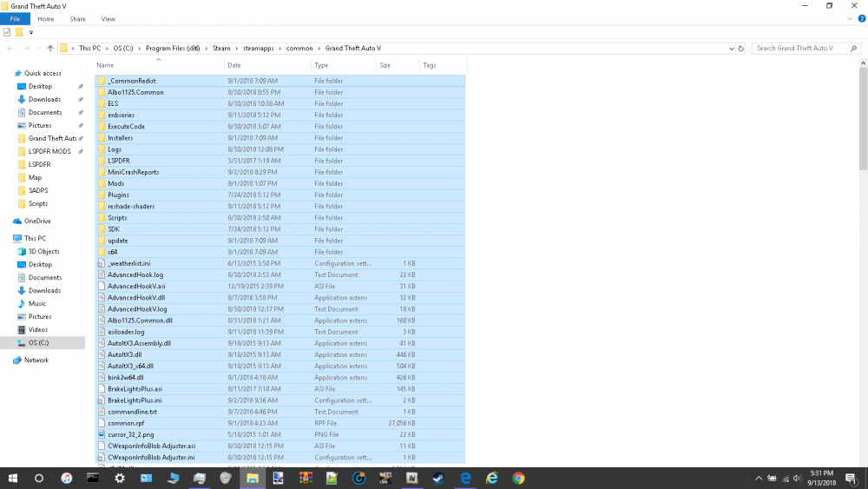The width and height of the screenshot is (868, 489).
Task: Select SADPS folder in the sidebar
Action: tap(38, 190)
